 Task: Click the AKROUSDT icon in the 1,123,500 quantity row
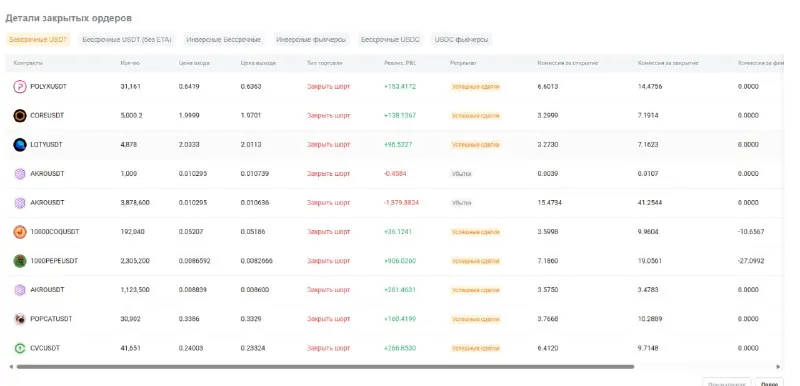pyautogui.click(x=20, y=290)
